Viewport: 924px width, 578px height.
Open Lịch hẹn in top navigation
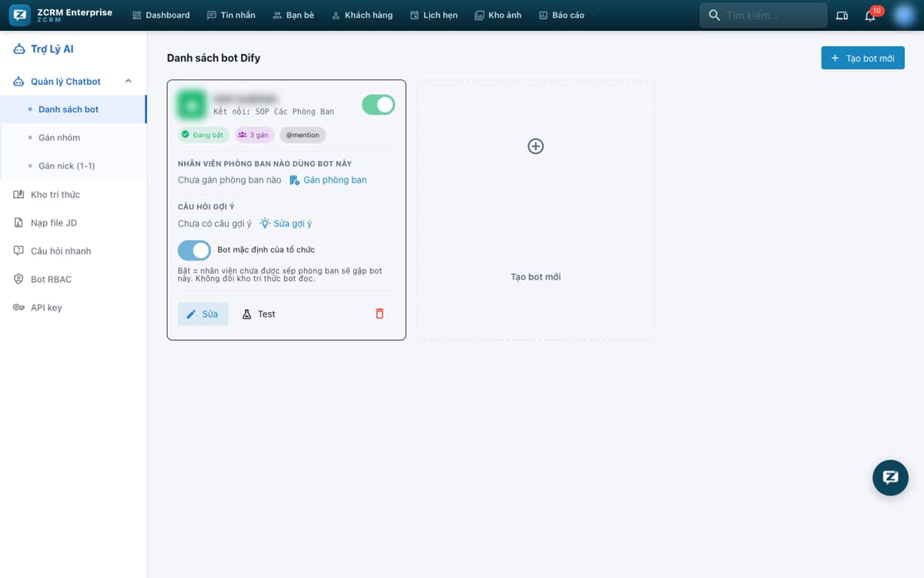click(434, 15)
